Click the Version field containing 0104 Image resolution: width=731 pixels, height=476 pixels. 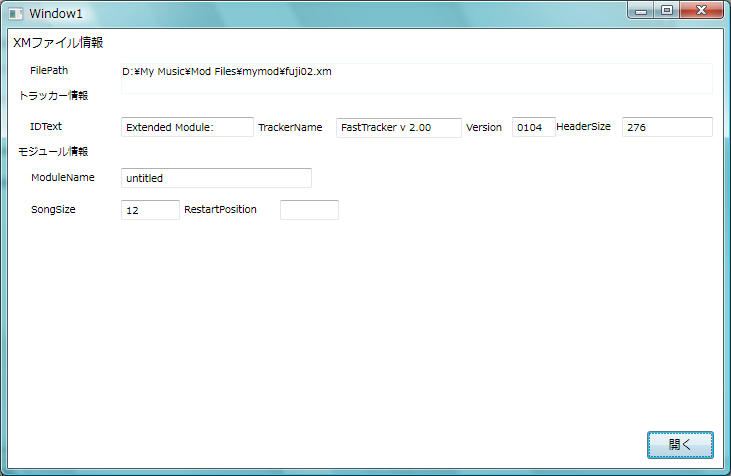pyautogui.click(x=533, y=127)
